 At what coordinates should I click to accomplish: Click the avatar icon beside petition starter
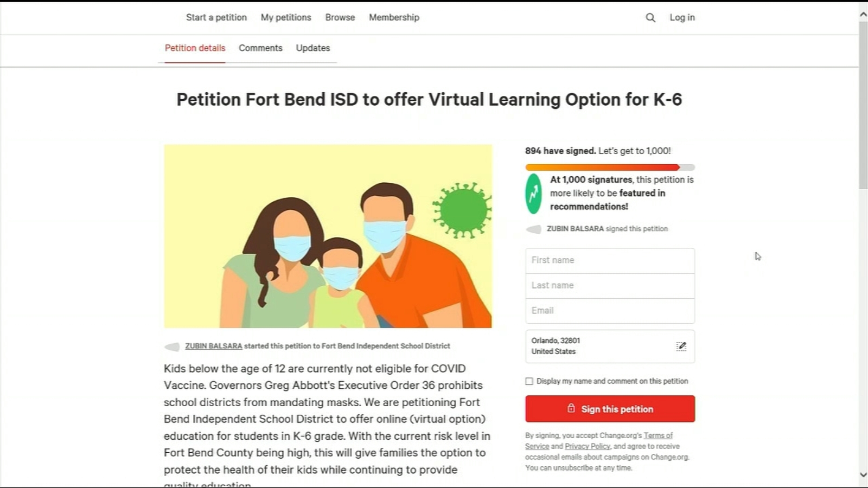coord(172,346)
